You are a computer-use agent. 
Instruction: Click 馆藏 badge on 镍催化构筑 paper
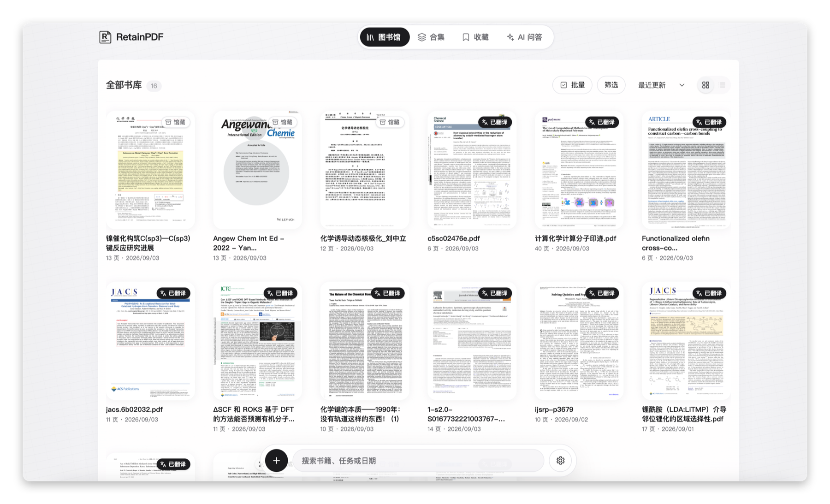coord(175,122)
